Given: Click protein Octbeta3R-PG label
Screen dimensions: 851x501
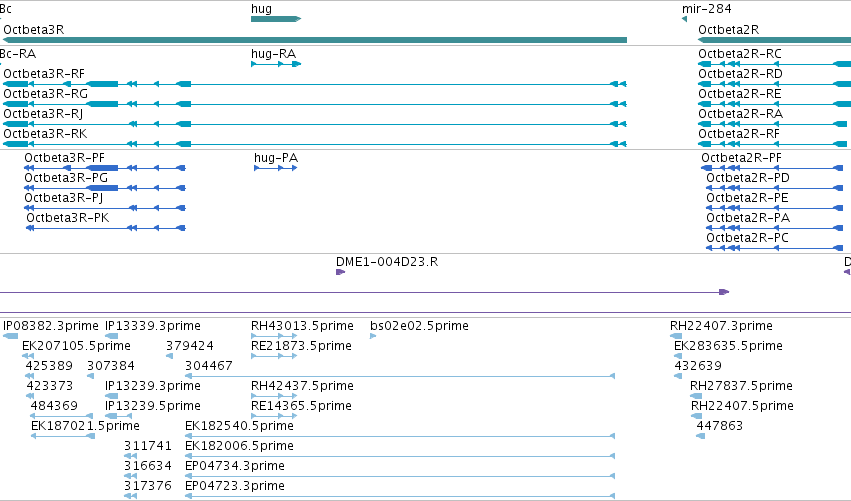Looking at the screenshot, I should 66,178.
